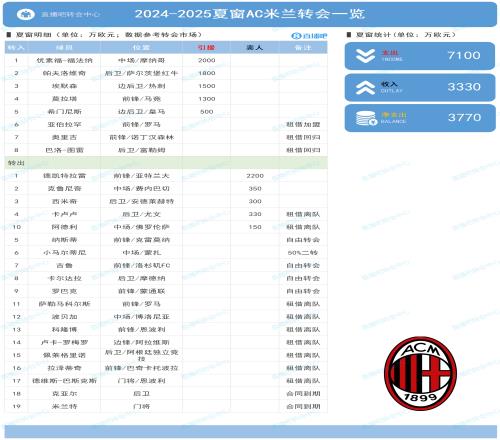Select the red 引援 column header
The height and width of the screenshot is (440, 500).
tap(206, 48)
